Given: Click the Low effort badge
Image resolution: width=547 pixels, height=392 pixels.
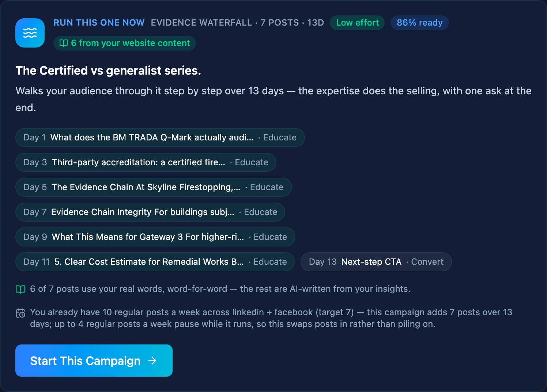Looking at the screenshot, I should pos(357,23).
